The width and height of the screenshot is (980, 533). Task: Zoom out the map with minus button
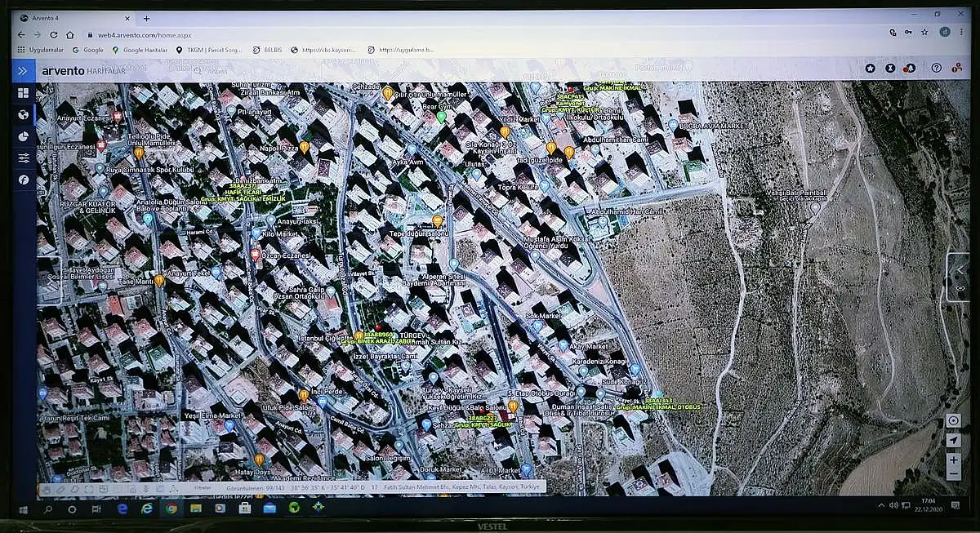tap(953, 474)
